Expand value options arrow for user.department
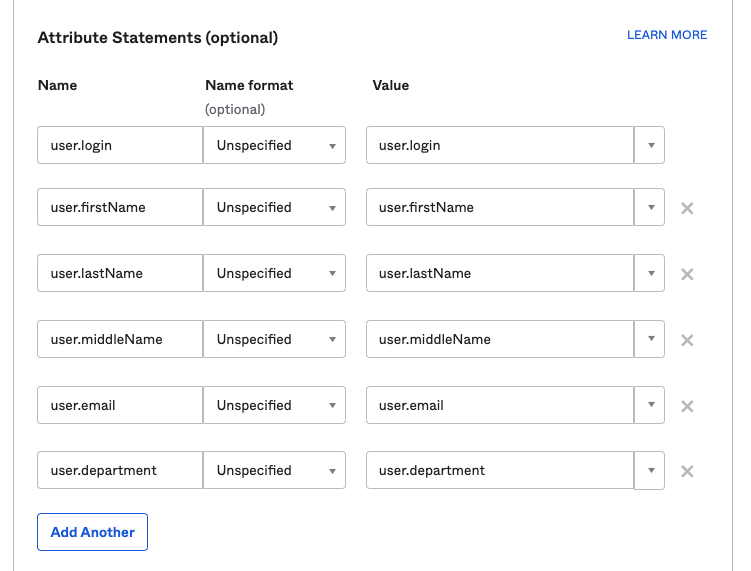 (x=649, y=470)
